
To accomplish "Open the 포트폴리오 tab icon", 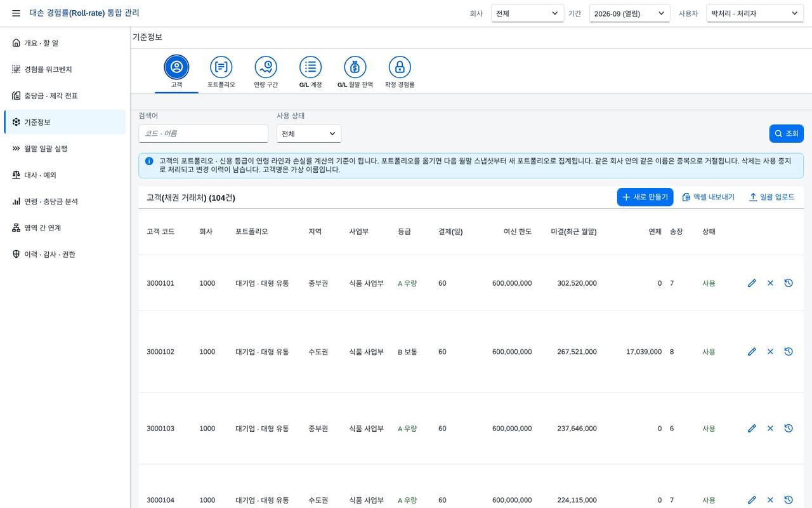I will click(221, 67).
